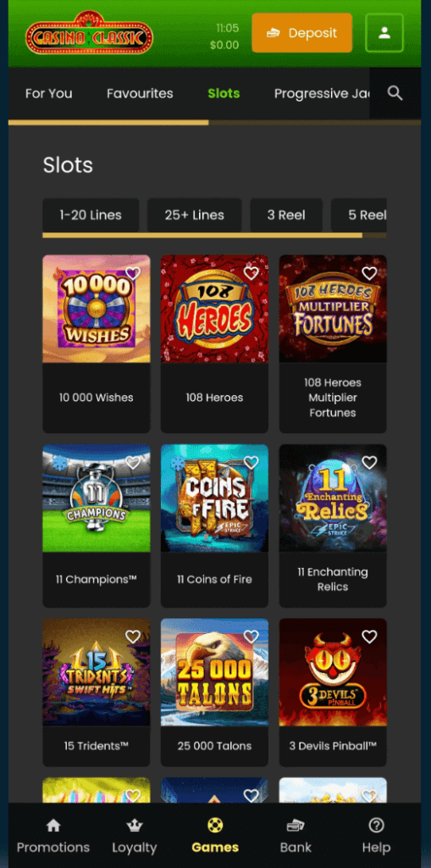Tap the Promotions home icon

click(x=53, y=826)
